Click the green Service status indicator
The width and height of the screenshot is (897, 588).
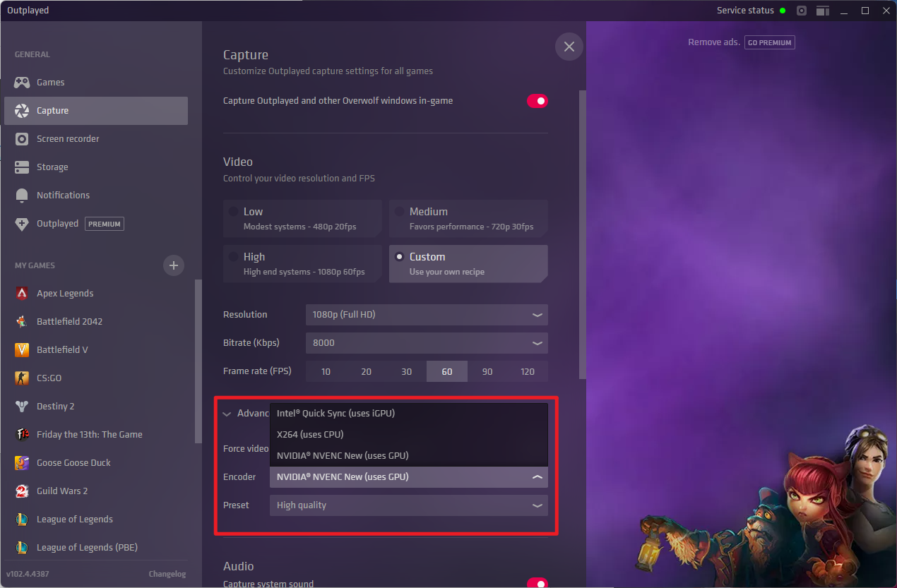click(783, 11)
